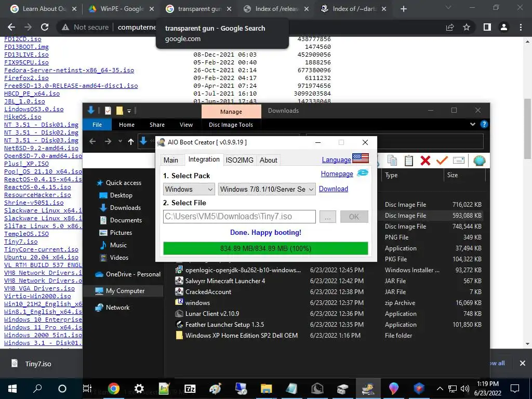Open 7-Zip from the taskbar

click(190, 389)
